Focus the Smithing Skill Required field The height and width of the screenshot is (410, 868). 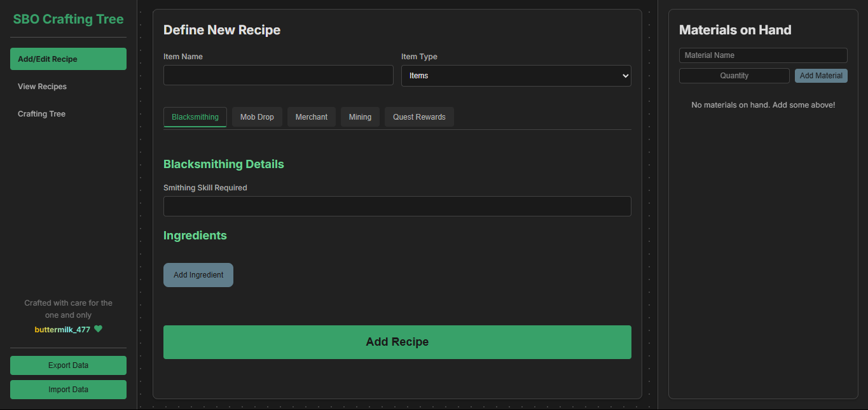coord(397,206)
